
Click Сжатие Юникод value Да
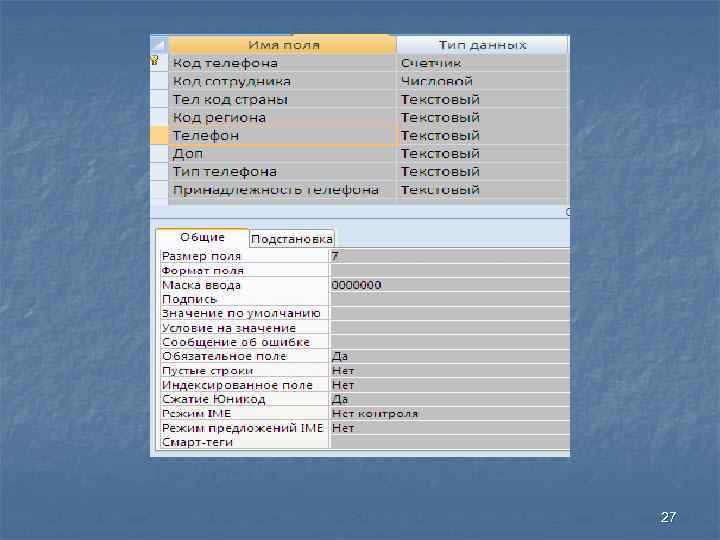tap(450, 399)
